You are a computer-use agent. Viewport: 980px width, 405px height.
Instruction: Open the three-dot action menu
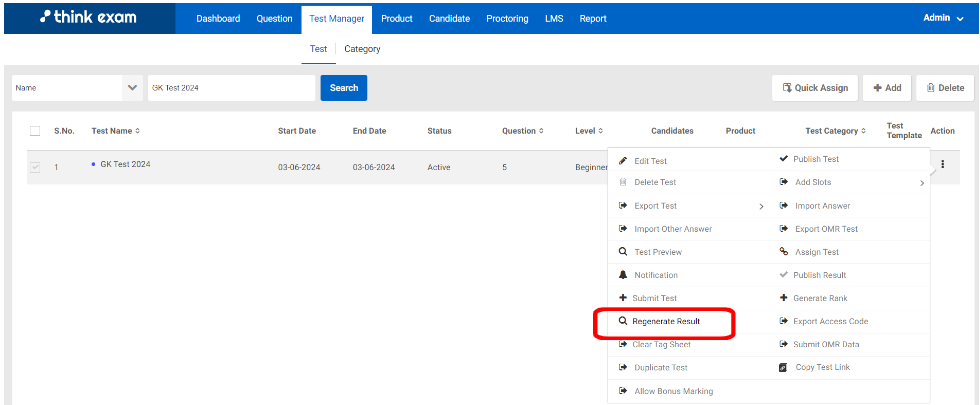click(x=942, y=165)
